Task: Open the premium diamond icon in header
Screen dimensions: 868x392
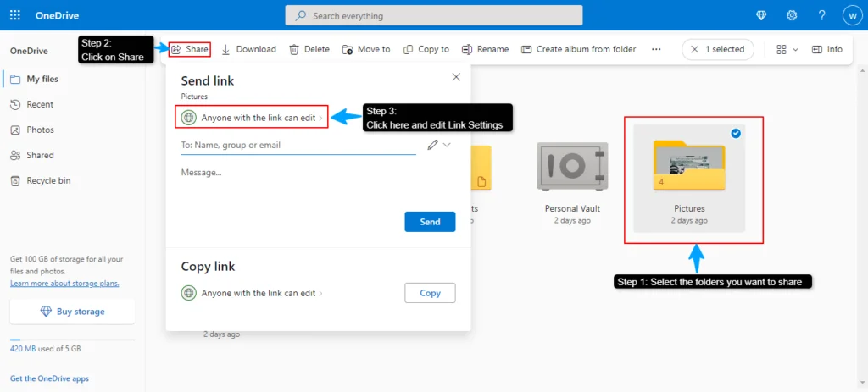Action: [762, 15]
